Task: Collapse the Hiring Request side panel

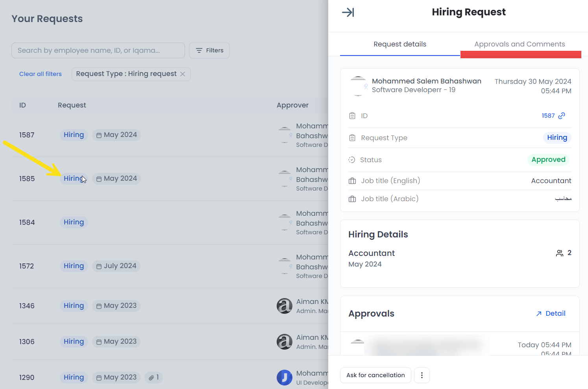Action: coord(348,12)
